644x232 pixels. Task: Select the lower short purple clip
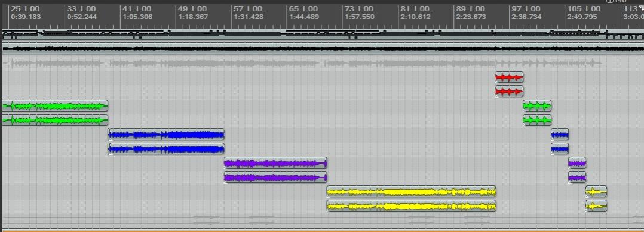(577, 178)
